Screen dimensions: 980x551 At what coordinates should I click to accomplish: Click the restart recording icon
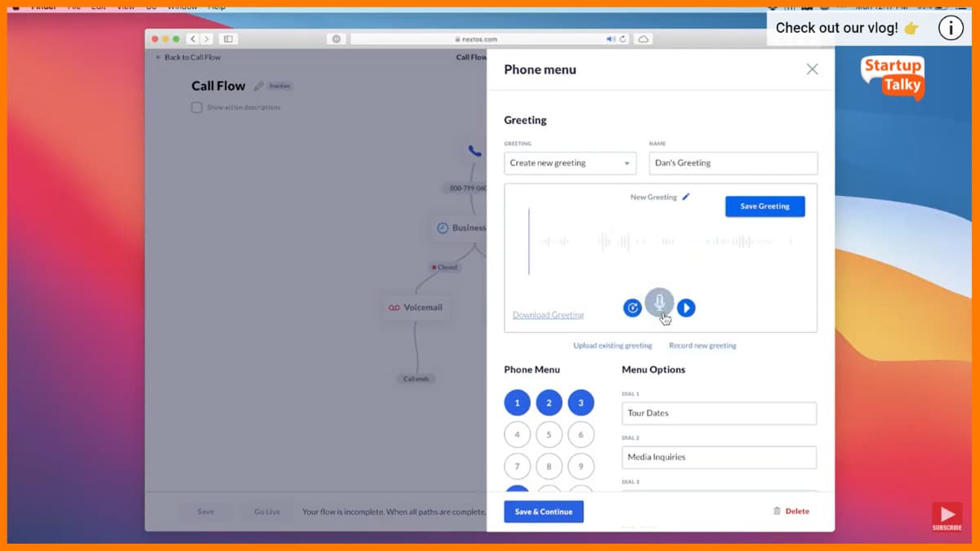tap(633, 308)
